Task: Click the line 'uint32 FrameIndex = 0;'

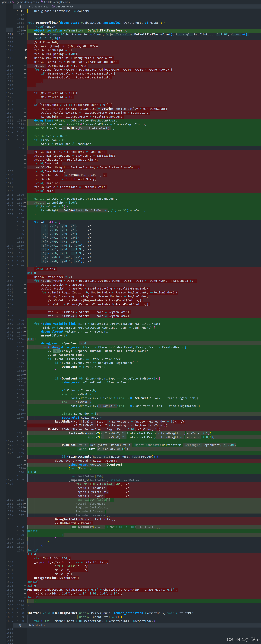Action: click(53, 277)
